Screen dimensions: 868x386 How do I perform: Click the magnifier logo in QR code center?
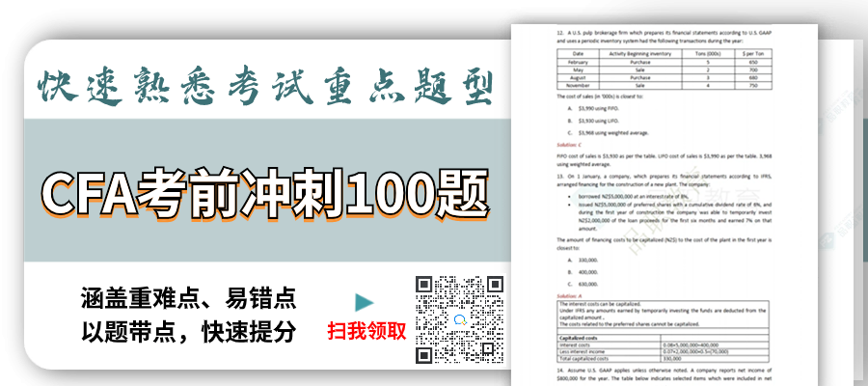460,319
